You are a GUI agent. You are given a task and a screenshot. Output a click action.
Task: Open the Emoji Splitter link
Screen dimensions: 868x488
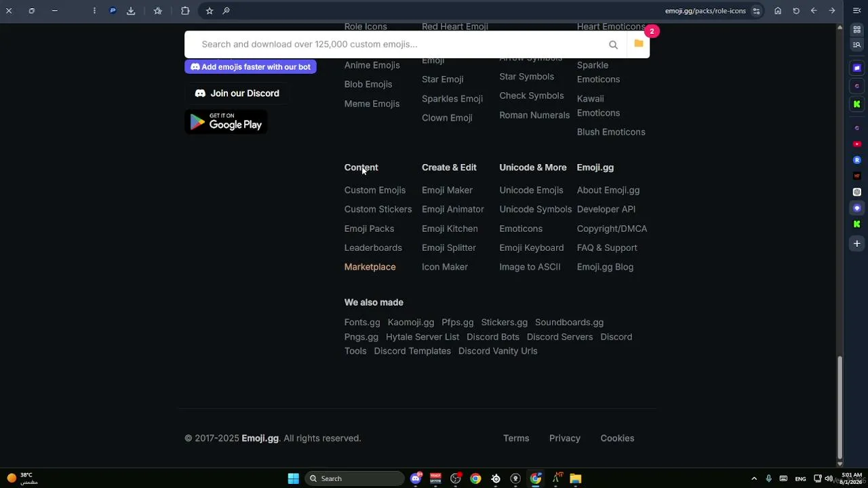coord(449,248)
